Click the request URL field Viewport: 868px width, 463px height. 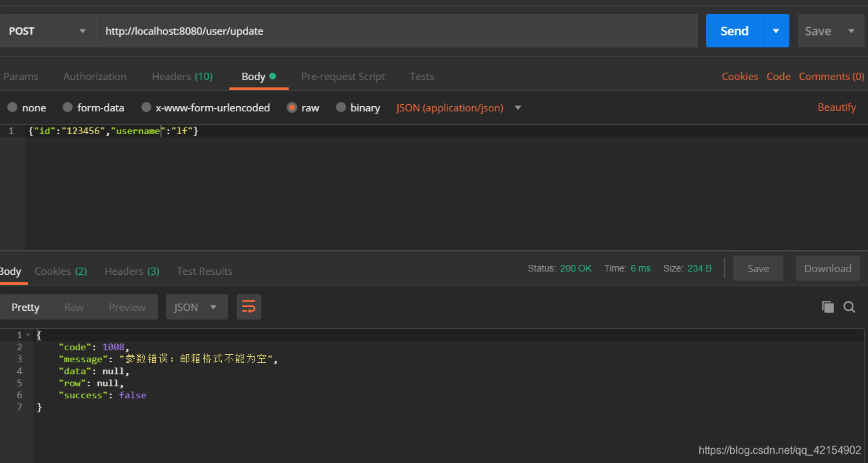(x=397, y=31)
